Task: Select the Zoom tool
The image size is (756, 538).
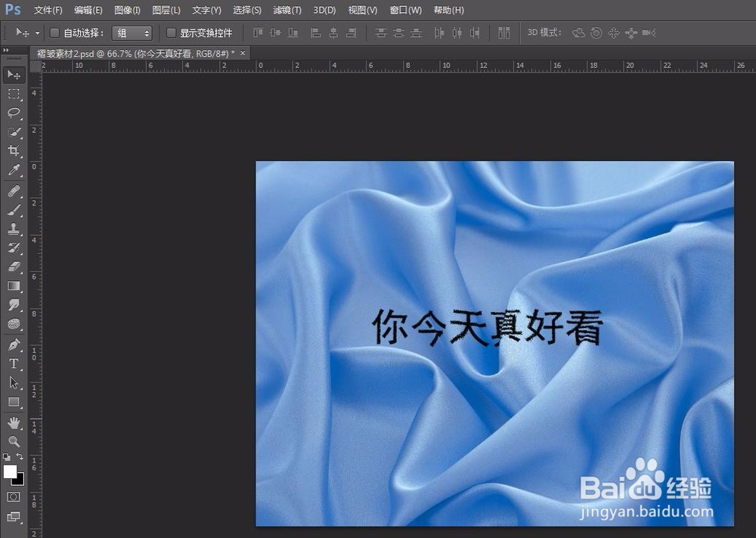Action: 14,441
